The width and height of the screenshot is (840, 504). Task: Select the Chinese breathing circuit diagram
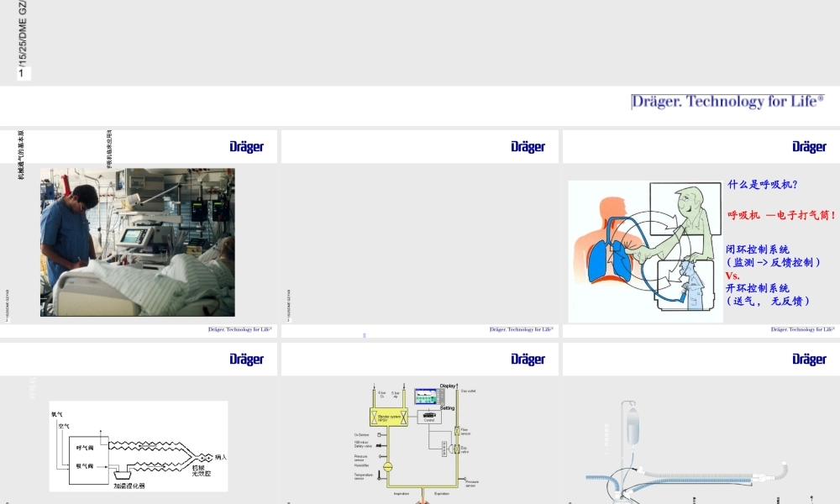click(x=138, y=446)
